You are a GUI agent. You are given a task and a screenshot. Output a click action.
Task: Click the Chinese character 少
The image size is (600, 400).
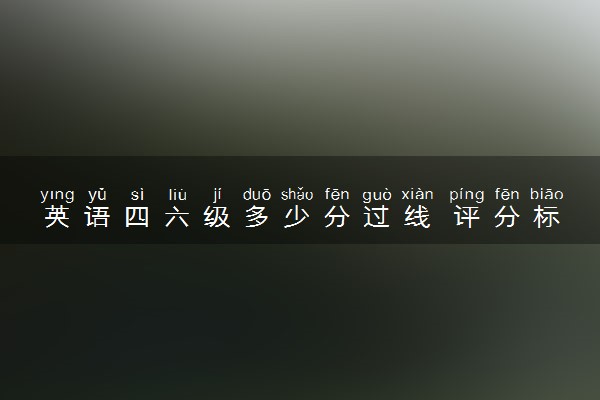(297, 217)
